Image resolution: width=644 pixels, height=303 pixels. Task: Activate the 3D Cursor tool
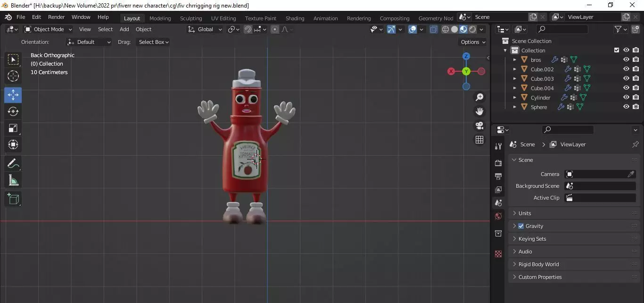coord(13,76)
